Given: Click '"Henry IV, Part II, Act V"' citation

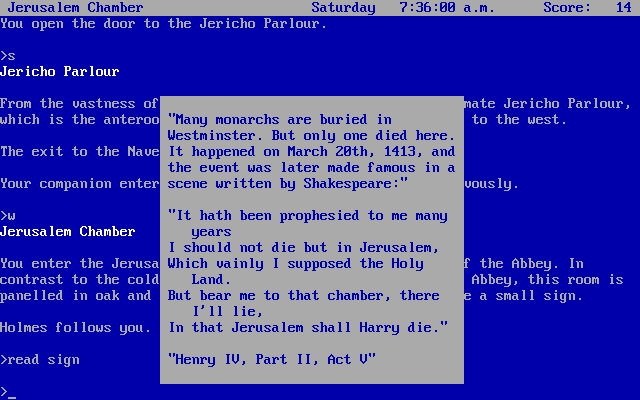Looking at the screenshot, I should pyautogui.click(x=272, y=359).
